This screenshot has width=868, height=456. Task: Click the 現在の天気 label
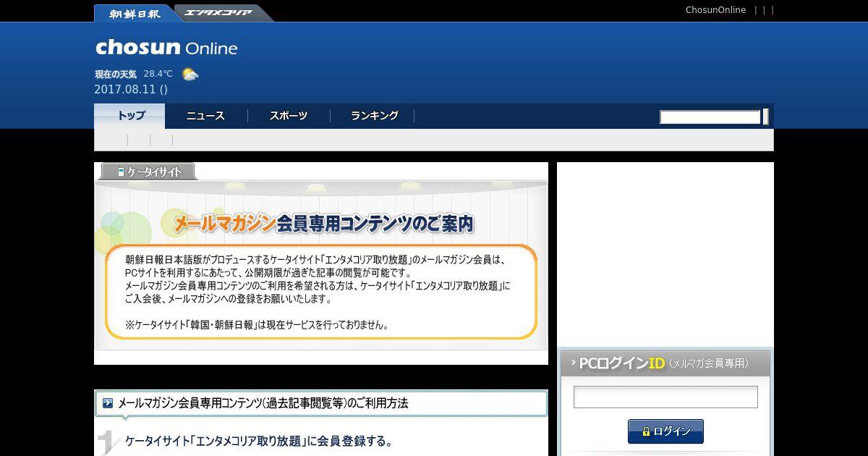point(115,74)
